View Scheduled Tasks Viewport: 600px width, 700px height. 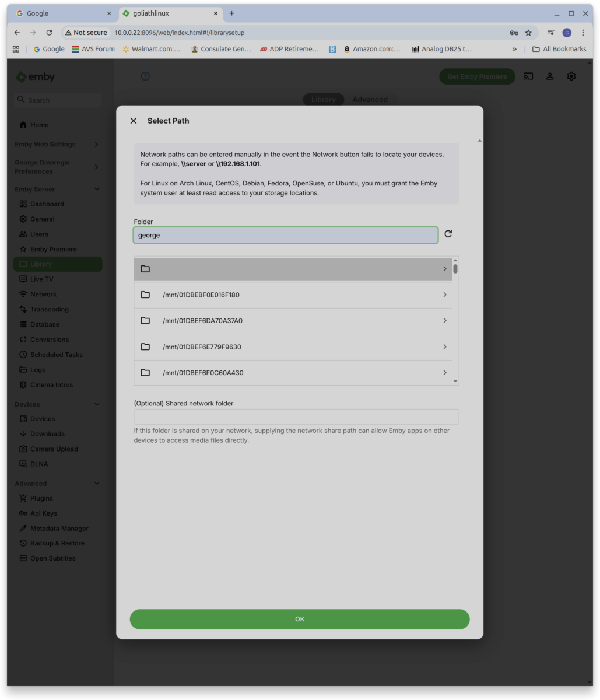click(x=56, y=354)
